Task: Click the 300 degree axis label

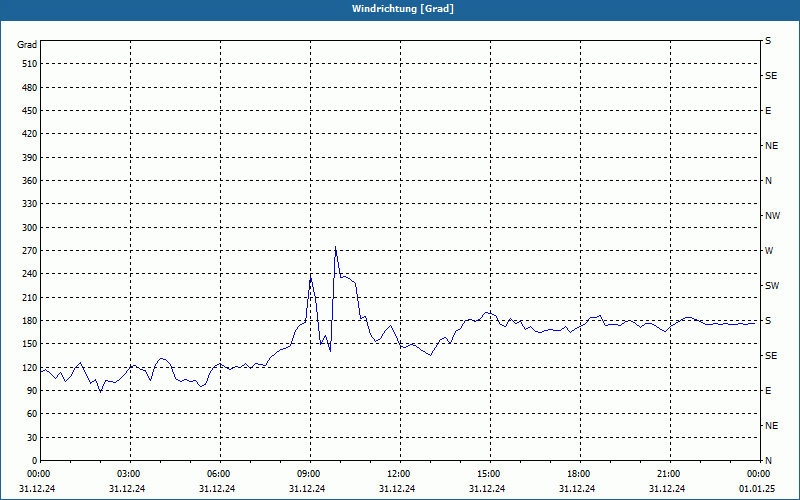Action: pyautogui.click(x=30, y=228)
